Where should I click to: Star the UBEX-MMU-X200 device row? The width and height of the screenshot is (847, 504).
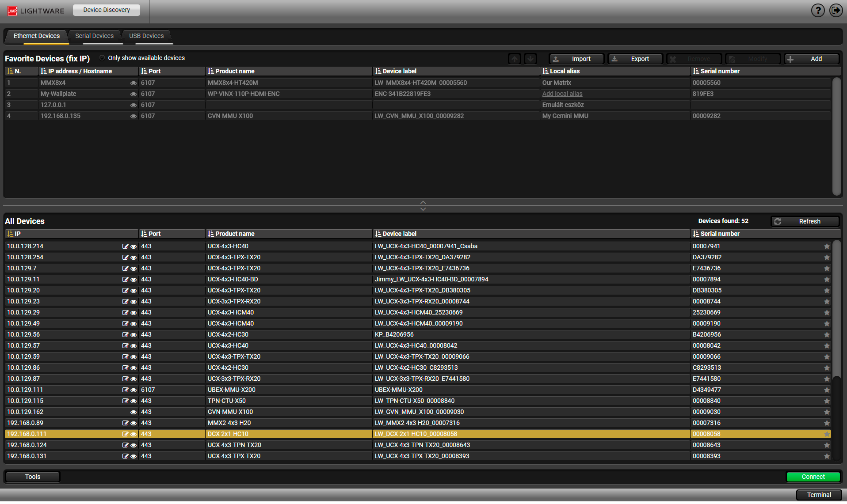tap(827, 390)
